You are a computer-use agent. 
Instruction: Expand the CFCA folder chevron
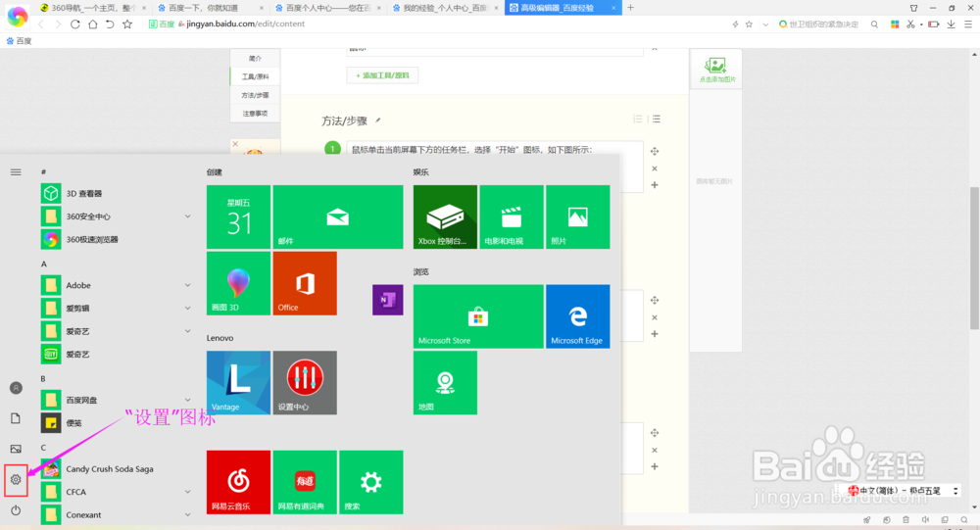point(187,492)
